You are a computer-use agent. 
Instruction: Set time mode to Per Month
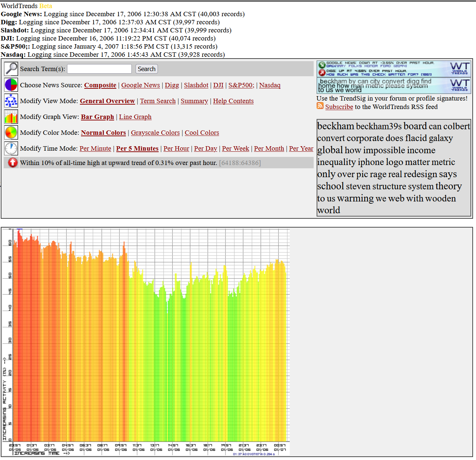[269, 148]
